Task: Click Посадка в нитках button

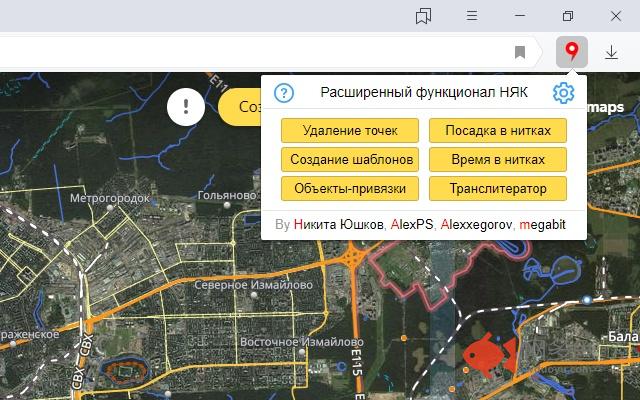Action: click(498, 131)
